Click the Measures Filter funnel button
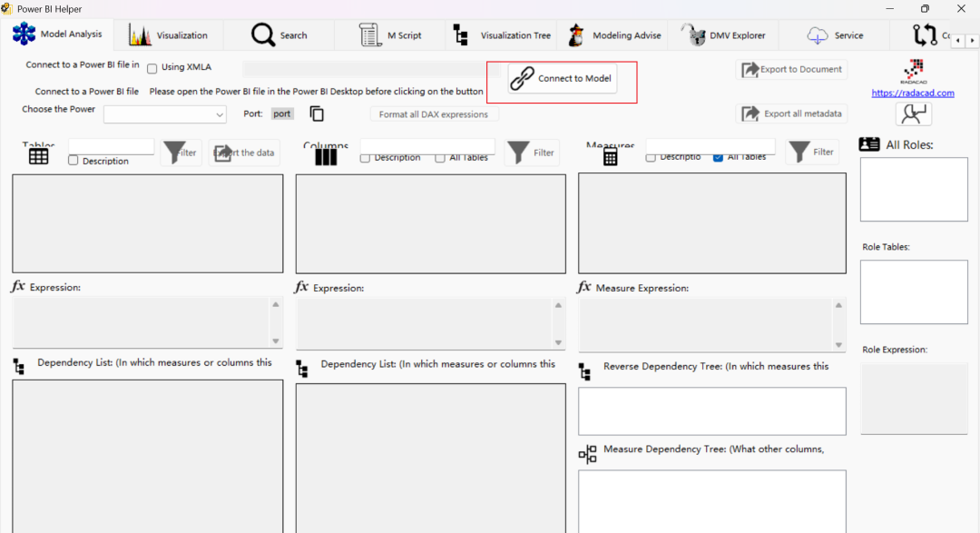This screenshot has height=533, width=980. coord(812,152)
